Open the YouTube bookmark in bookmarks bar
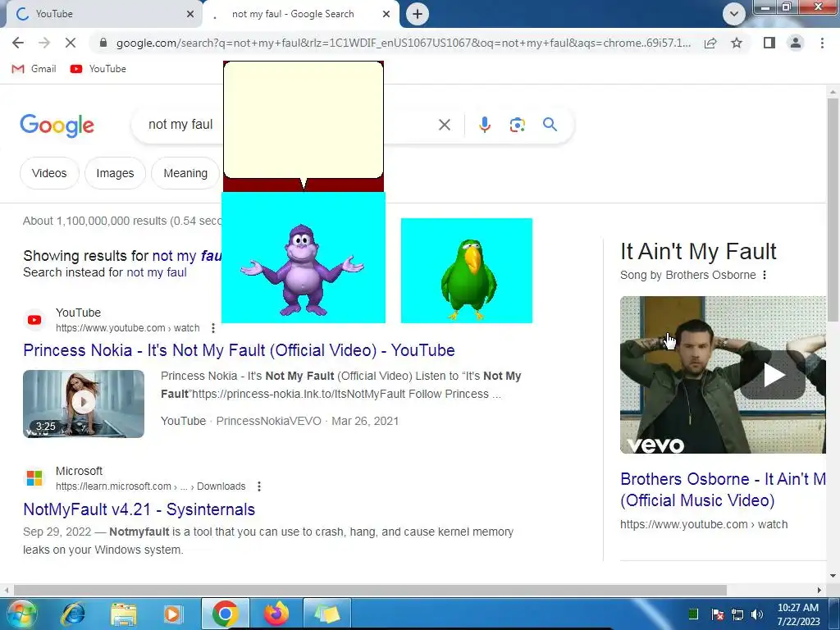 (x=98, y=69)
